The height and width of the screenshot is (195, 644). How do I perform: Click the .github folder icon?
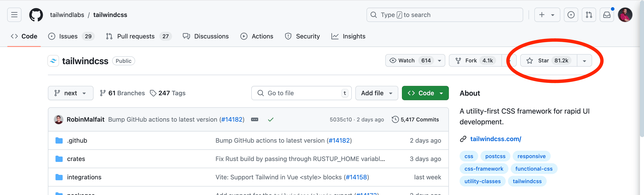59,140
